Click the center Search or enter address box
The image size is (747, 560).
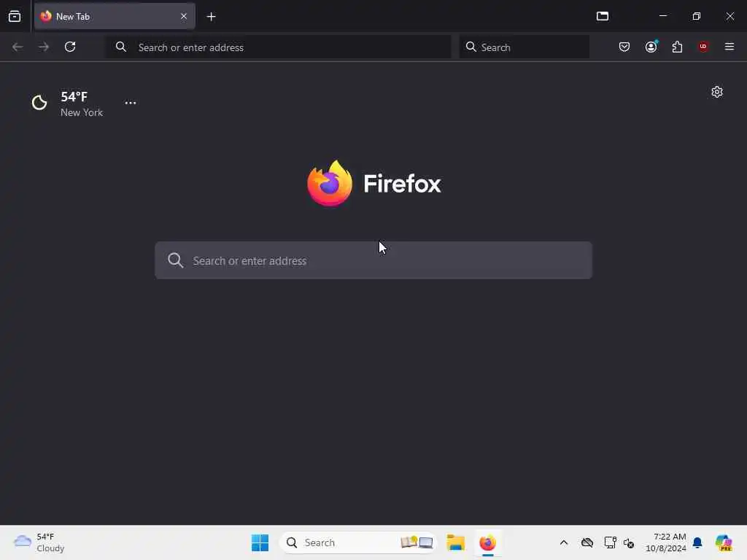click(x=373, y=260)
